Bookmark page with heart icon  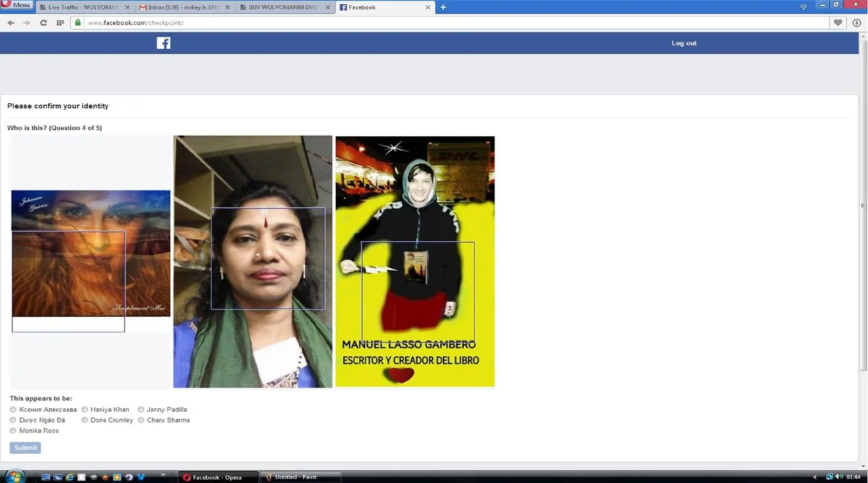(x=838, y=22)
